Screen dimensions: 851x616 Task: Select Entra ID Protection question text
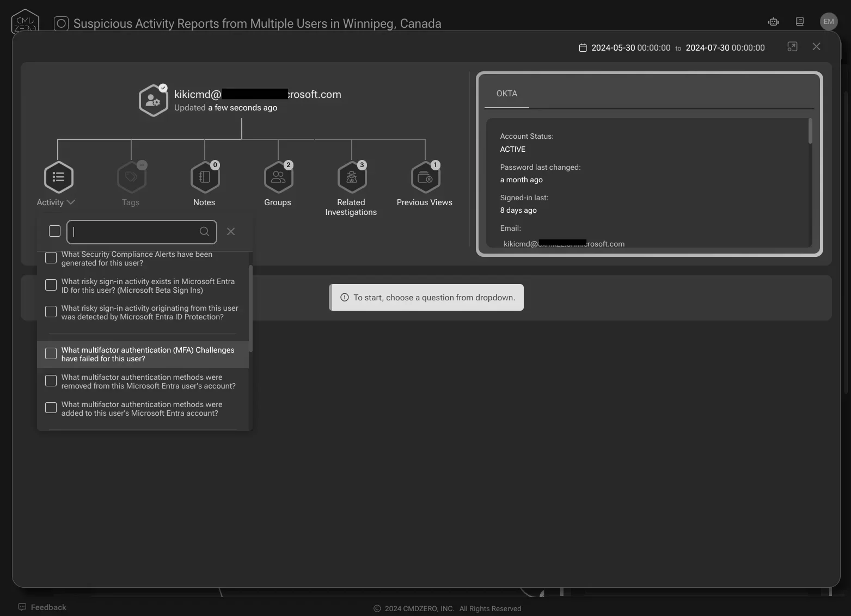tap(150, 312)
